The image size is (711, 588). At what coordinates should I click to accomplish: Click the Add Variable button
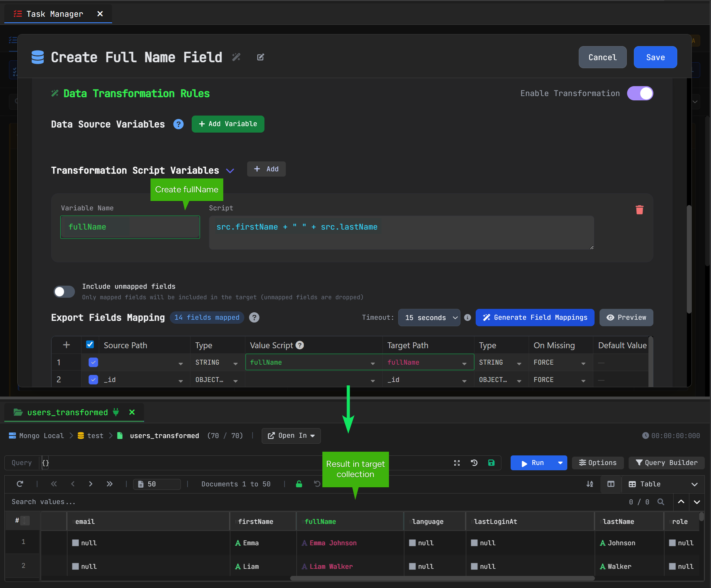pos(228,124)
